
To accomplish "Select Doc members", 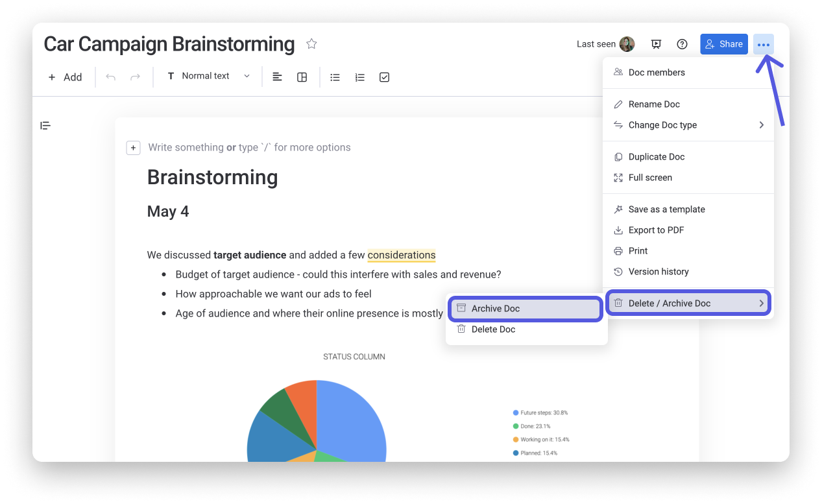I will (x=688, y=73).
